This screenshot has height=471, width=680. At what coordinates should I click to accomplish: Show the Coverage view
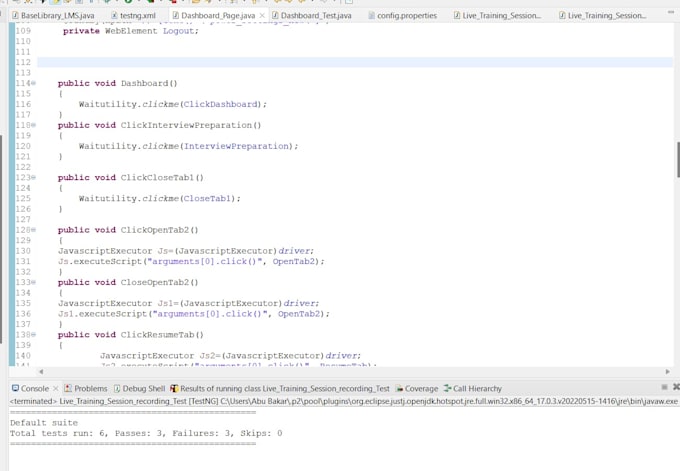(x=420, y=388)
